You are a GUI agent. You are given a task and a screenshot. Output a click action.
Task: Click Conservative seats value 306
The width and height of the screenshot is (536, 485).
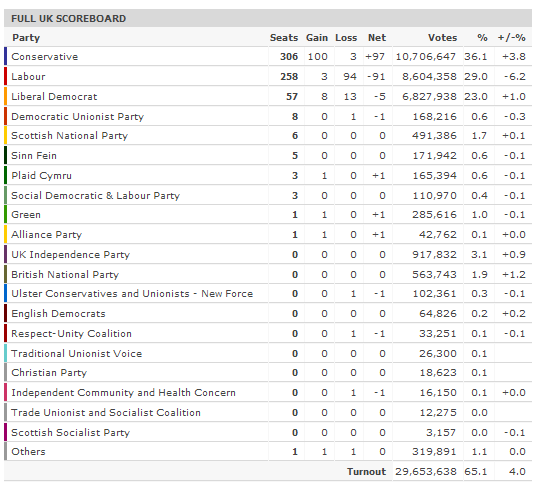point(289,57)
